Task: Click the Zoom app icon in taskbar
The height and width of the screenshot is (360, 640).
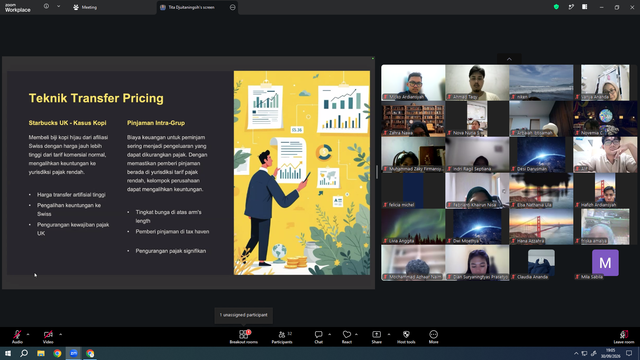Action: pyautogui.click(x=73, y=353)
